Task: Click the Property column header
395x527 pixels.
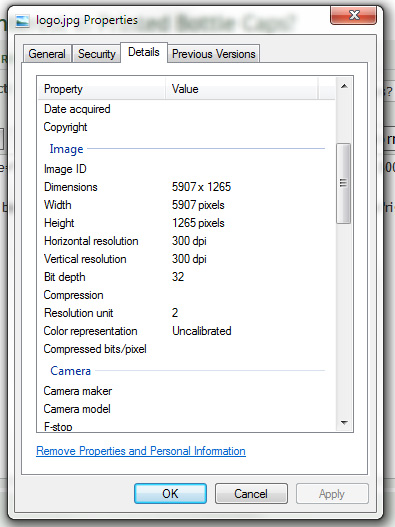Action: point(102,89)
